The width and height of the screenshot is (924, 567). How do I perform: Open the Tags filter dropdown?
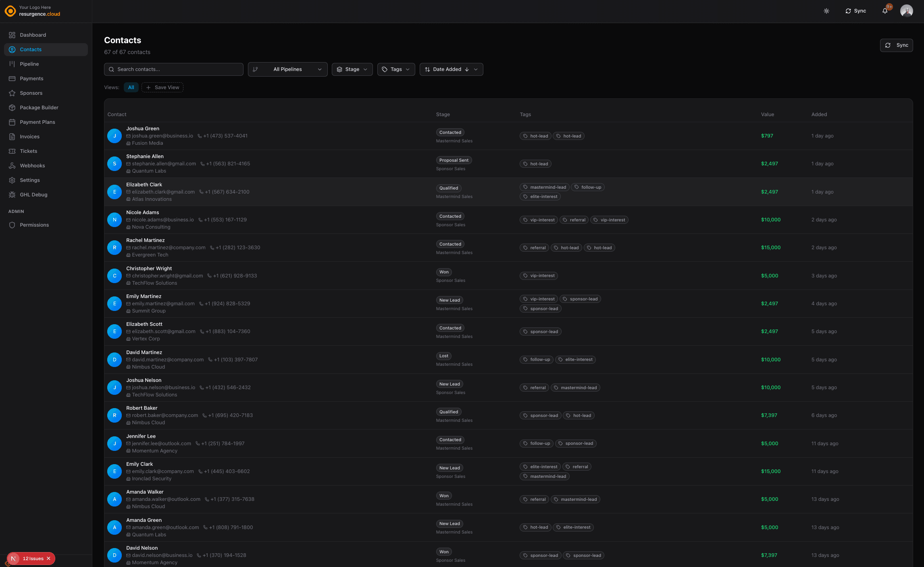point(396,69)
